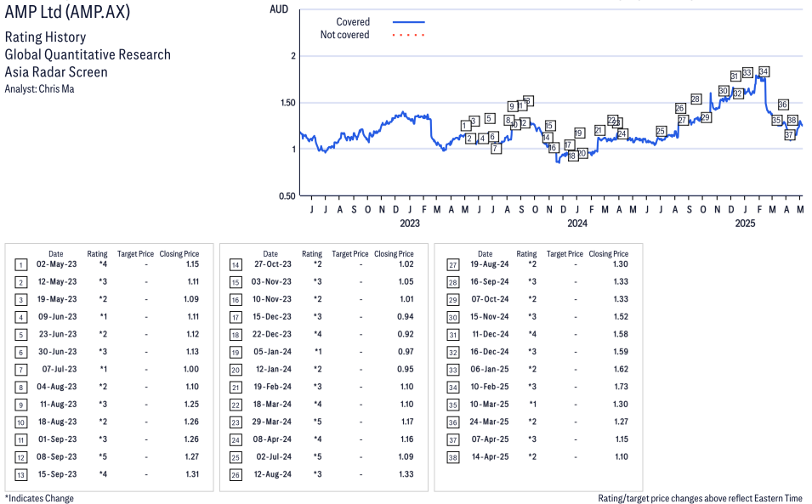The height and width of the screenshot is (504, 812).
Task: Select the date 11-Dec-24
Action: (491, 334)
